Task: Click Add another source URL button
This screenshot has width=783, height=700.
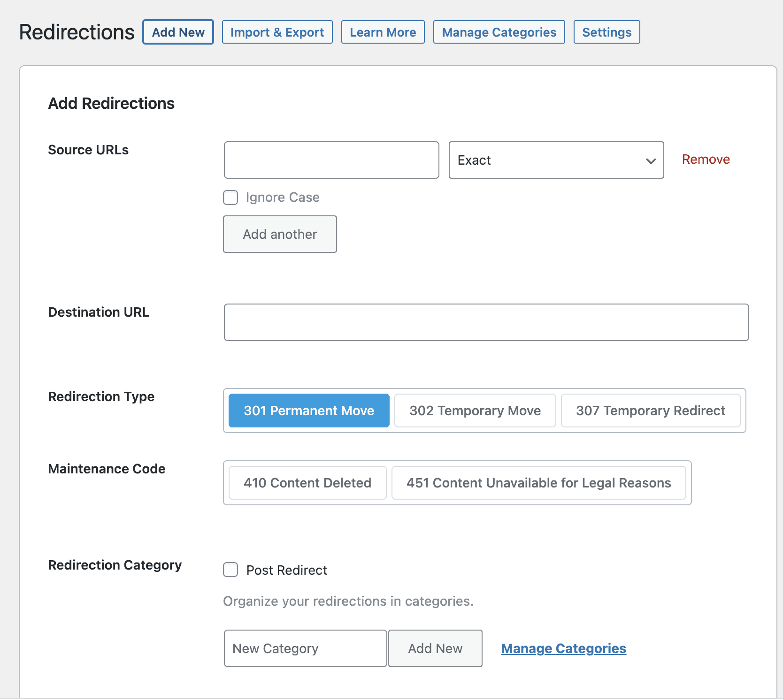Action: pyautogui.click(x=280, y=234)
